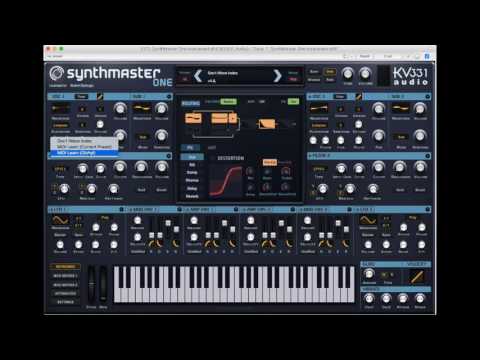The image size is (480, 360).
Task: Click the master Tune knob at top right
Action: pos(348,74)
